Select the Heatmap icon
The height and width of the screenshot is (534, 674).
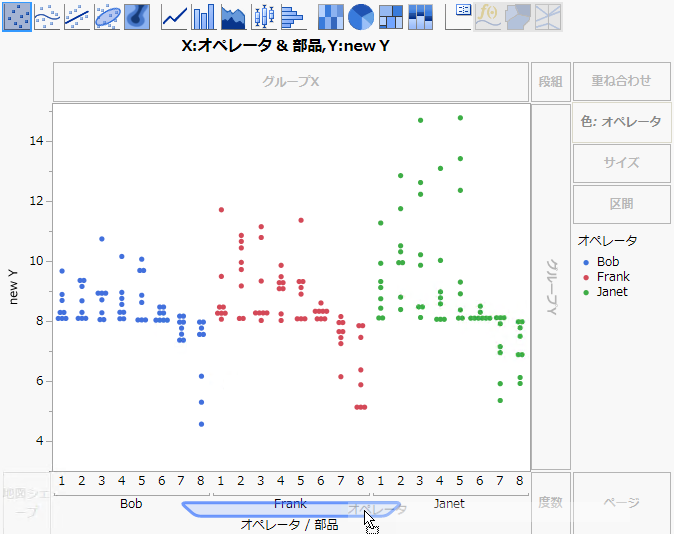[x=331, y=17]
